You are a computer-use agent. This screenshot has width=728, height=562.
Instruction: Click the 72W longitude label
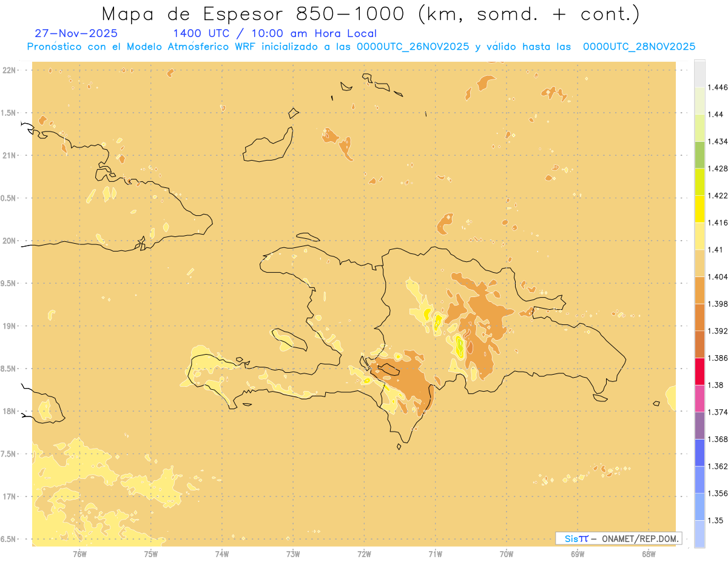(364, 554)
